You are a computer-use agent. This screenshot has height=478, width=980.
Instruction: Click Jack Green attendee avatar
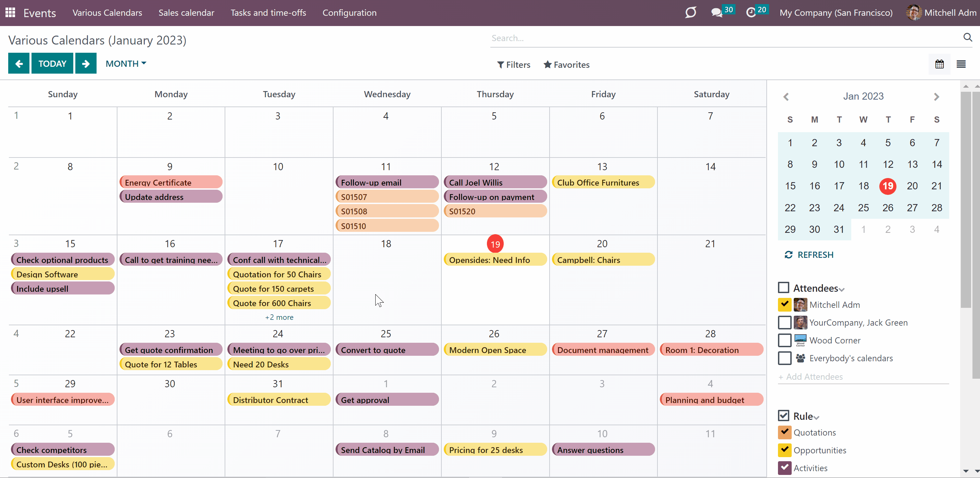(800, 322)
